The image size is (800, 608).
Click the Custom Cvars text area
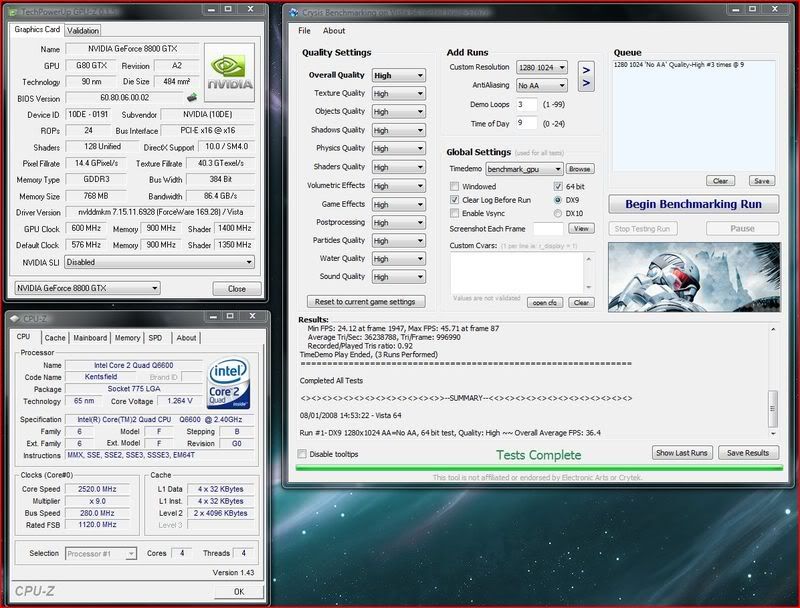[x=516, y=272]
